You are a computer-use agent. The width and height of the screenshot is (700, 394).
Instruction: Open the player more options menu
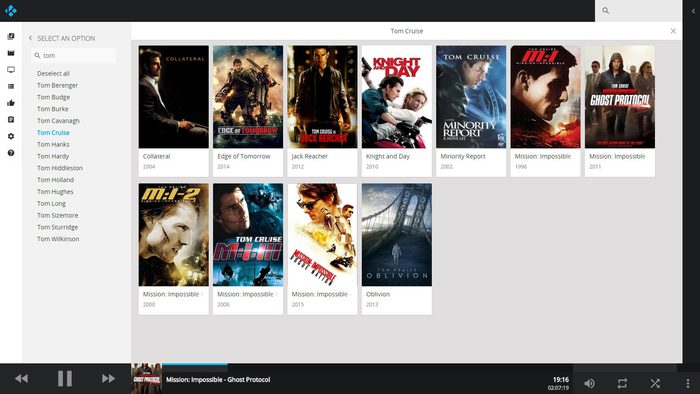click(688, 383)
